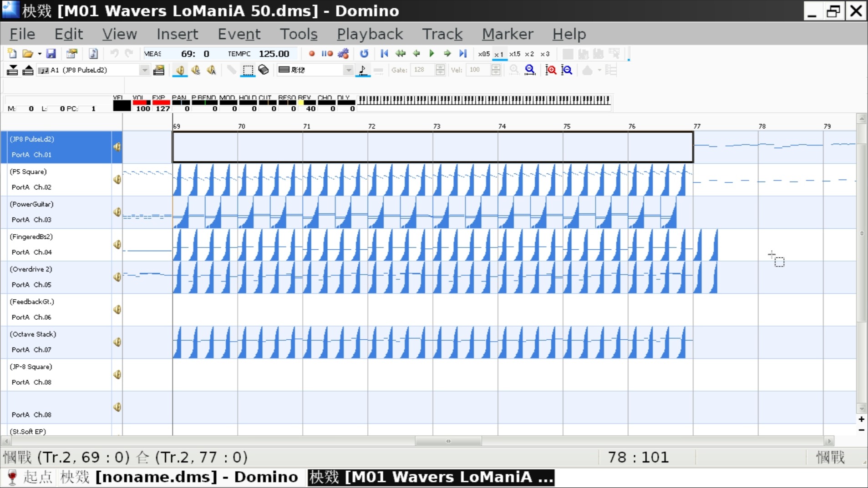Click measure 74 on the timeline ruler
Screen dimensions: 868x488
point(502,126)
